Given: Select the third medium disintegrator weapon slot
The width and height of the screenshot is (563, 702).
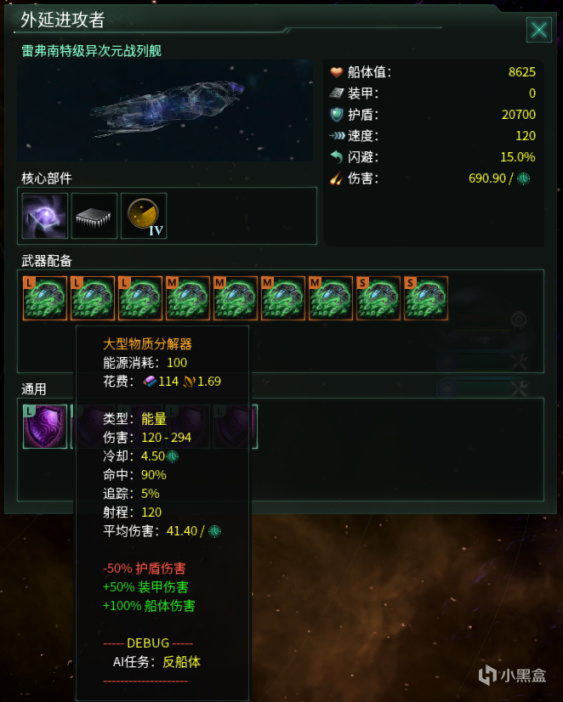Looking at the screenshot, I should 283,298.
